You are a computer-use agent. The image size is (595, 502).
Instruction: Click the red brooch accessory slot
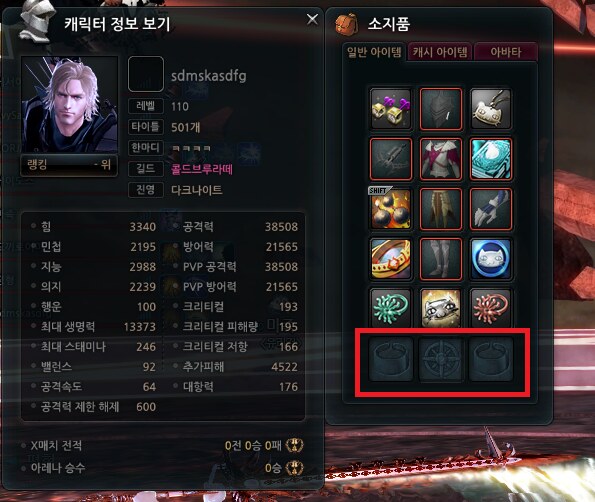[491, 308]
